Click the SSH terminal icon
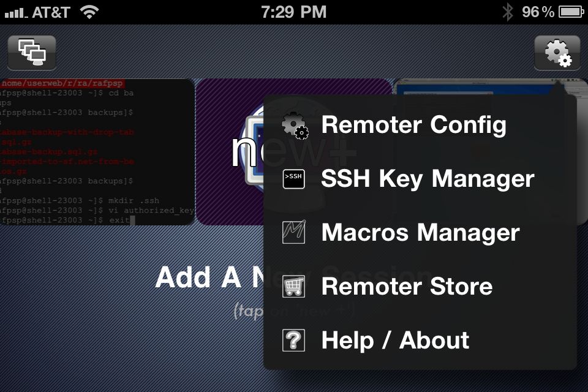The image size is (588, 392). (x=293, y=179)
